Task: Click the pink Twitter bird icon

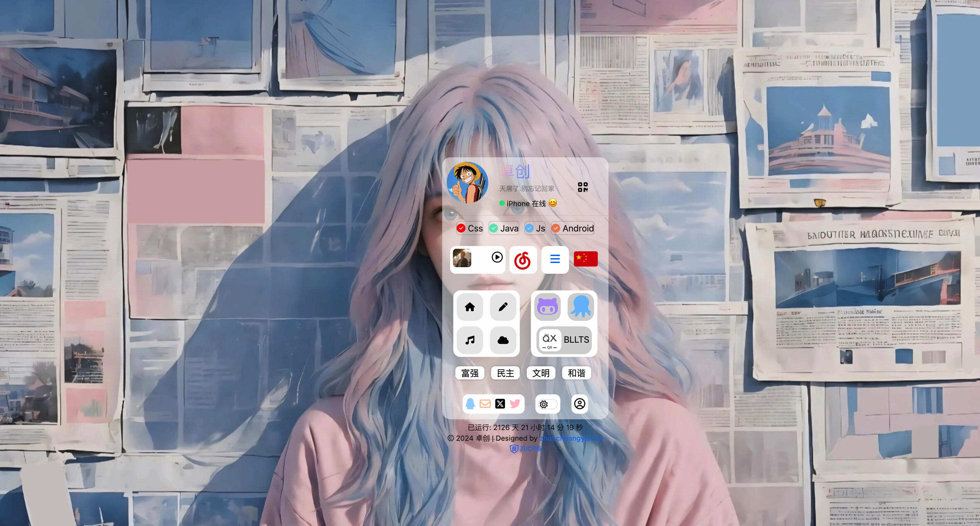Action: point(515,404)
